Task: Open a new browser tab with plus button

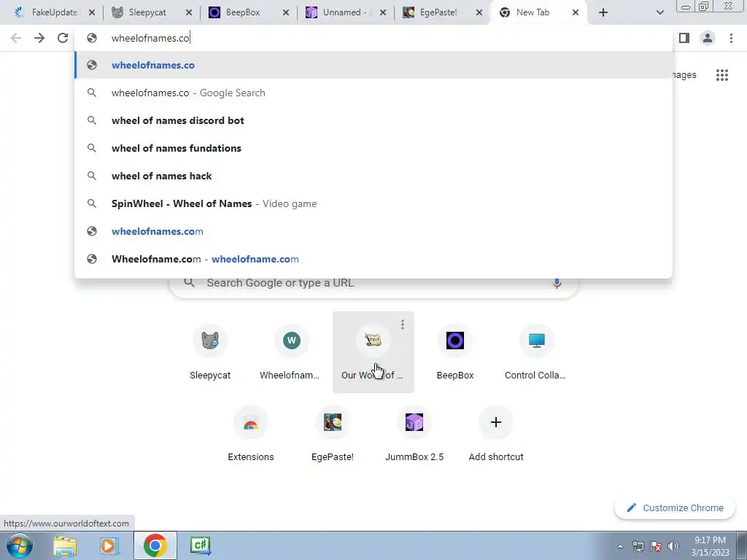Action: [x=603, y=12]
